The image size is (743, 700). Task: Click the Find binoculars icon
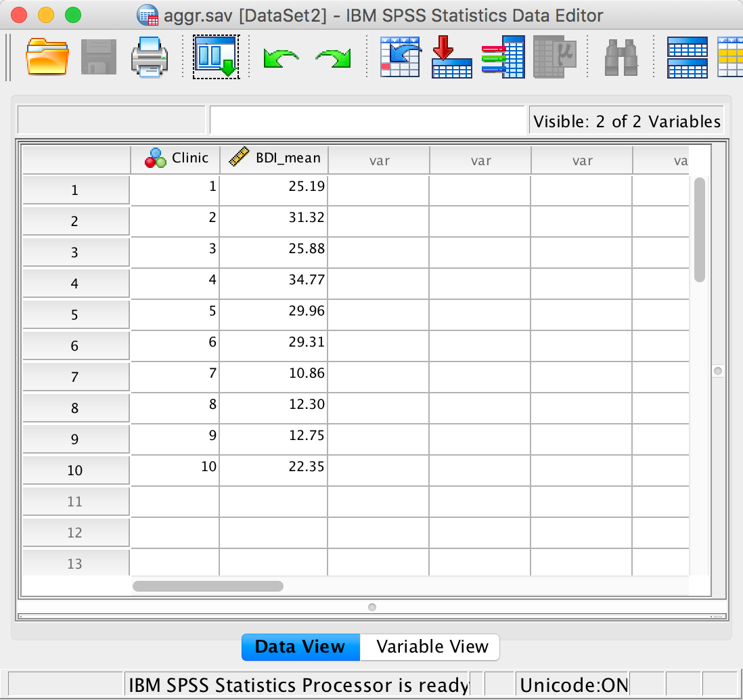tap(623, 57)
